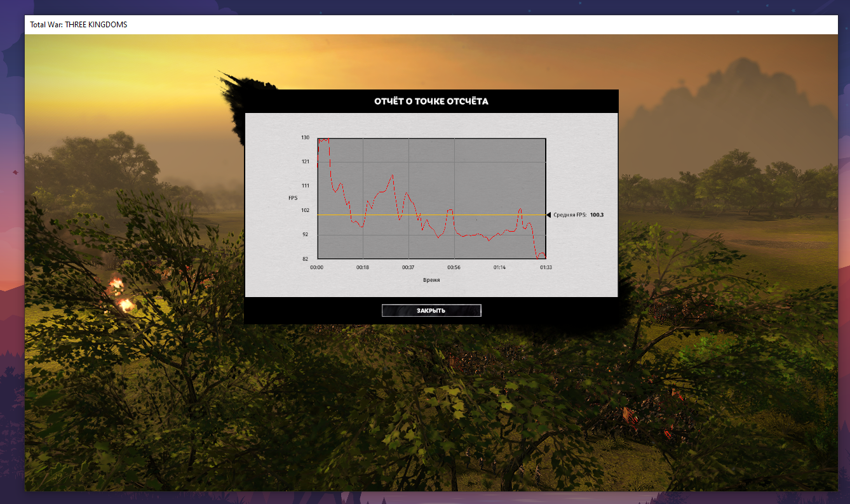The height and width of the screenshot is (504, 850).
Task: Select the Время axis label
Action: 431,280
